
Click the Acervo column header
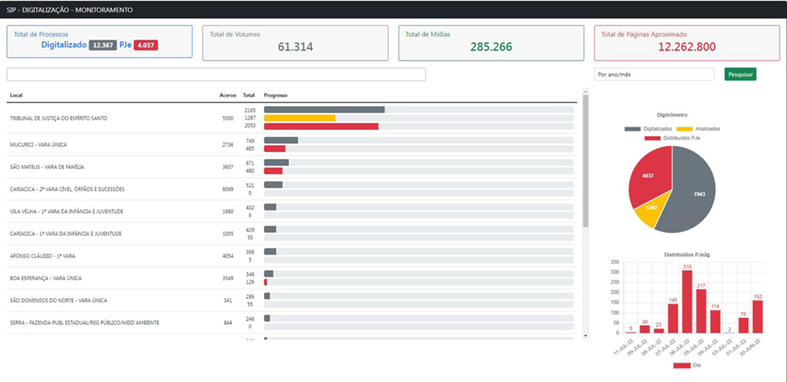227,95
